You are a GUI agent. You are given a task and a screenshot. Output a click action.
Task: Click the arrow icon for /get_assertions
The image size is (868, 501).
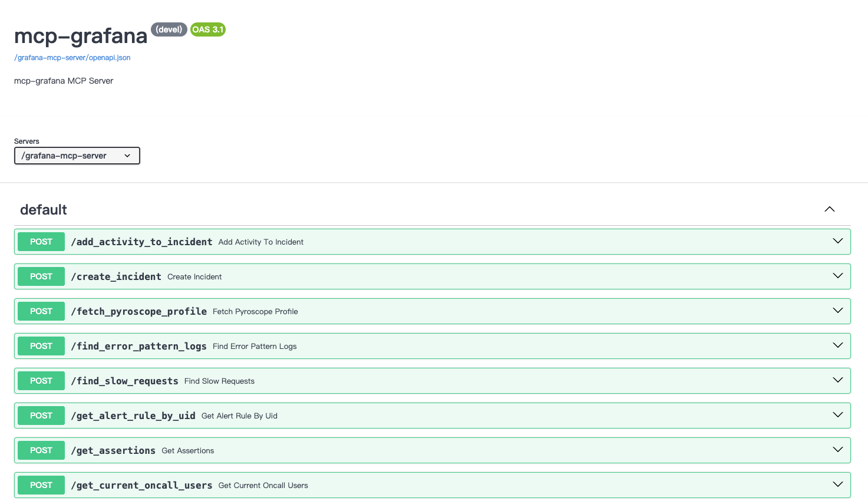[837, 450]
